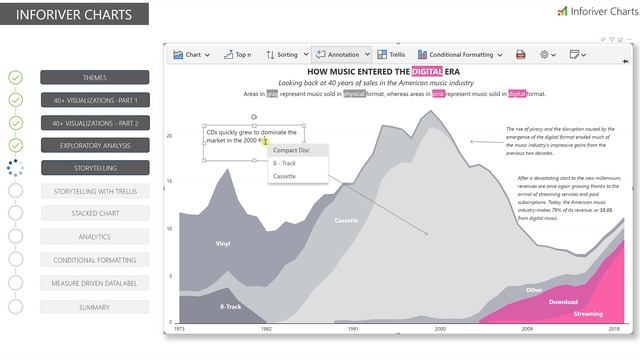Click the empty circle beside CONDITIONAL FORMATTING
640x360 pixels.
[16, 260]
